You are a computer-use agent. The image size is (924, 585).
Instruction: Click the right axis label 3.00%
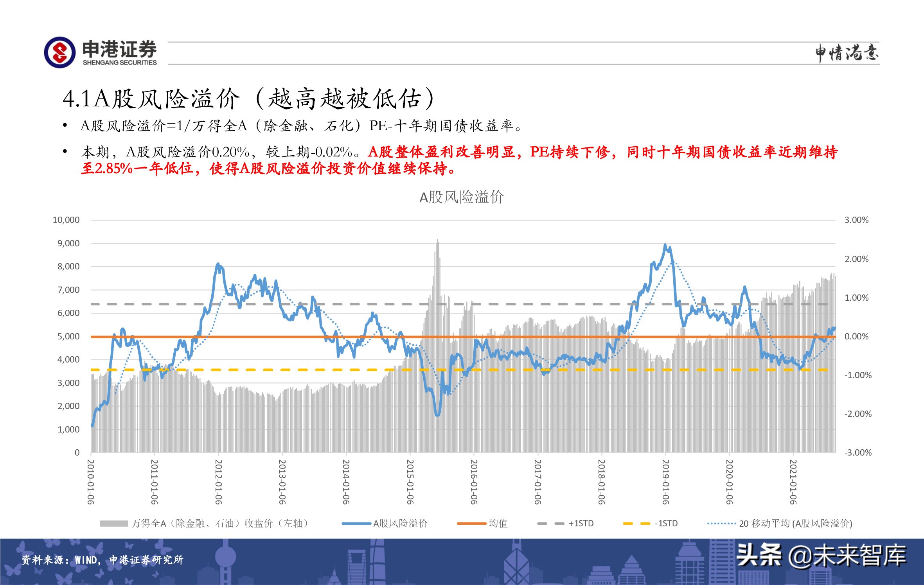coord(856,220)
